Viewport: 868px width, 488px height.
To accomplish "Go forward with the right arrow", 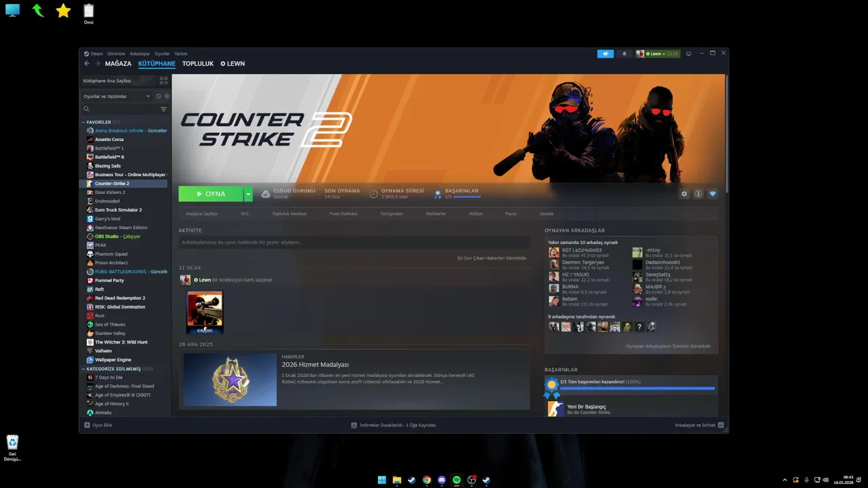I will [98, 64].
